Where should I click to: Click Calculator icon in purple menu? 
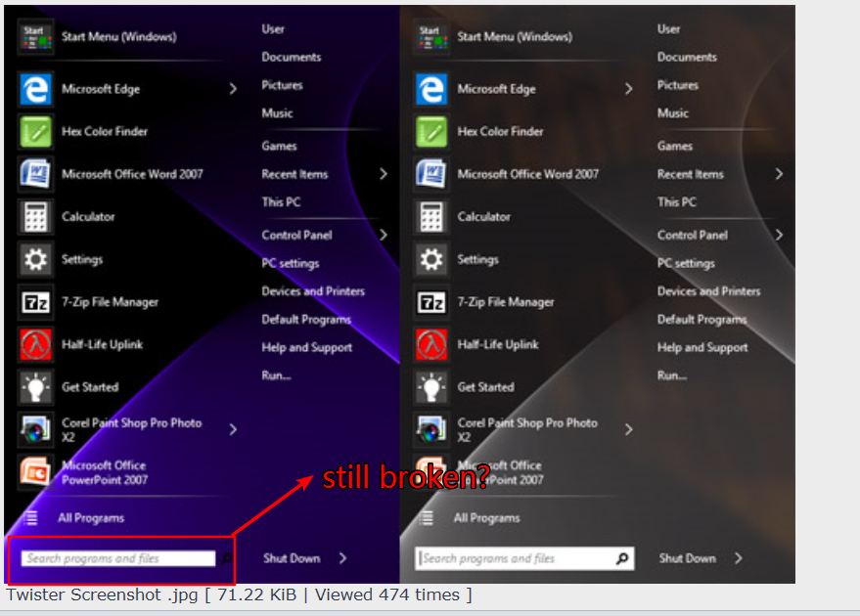tap(35, 216)
